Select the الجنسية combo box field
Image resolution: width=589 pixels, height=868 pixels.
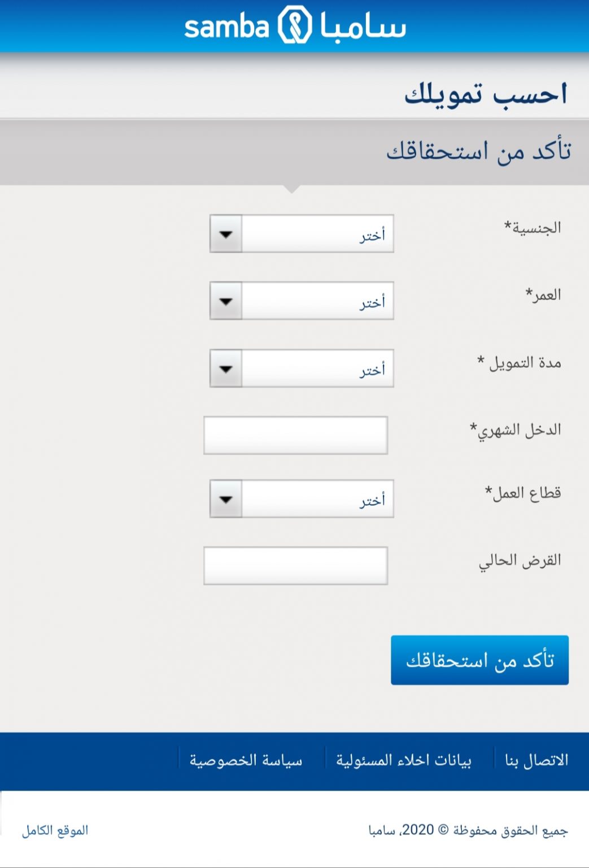[302, 233]
